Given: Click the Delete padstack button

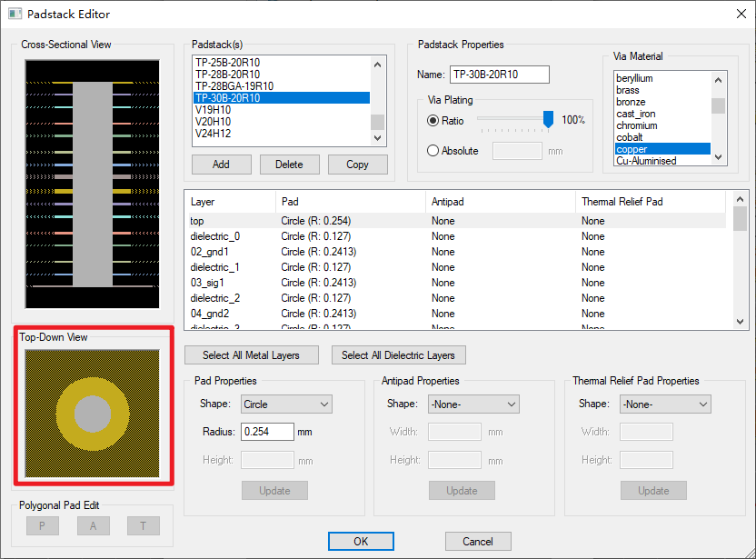Looking at the screenshot, I should point(289,165).
